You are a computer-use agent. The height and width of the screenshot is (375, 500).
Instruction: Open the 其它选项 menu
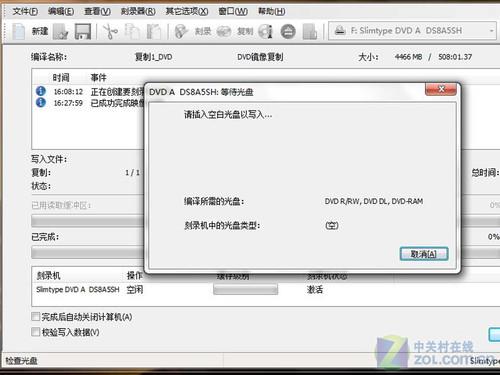[187, 11]
